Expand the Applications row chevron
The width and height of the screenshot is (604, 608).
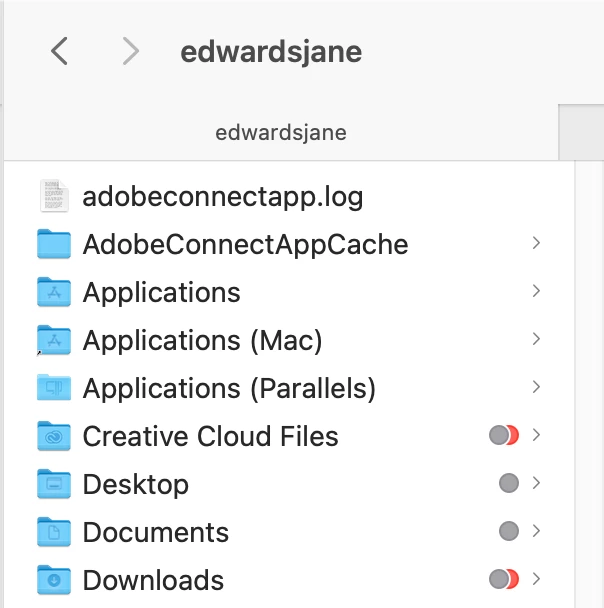(536, 291)
